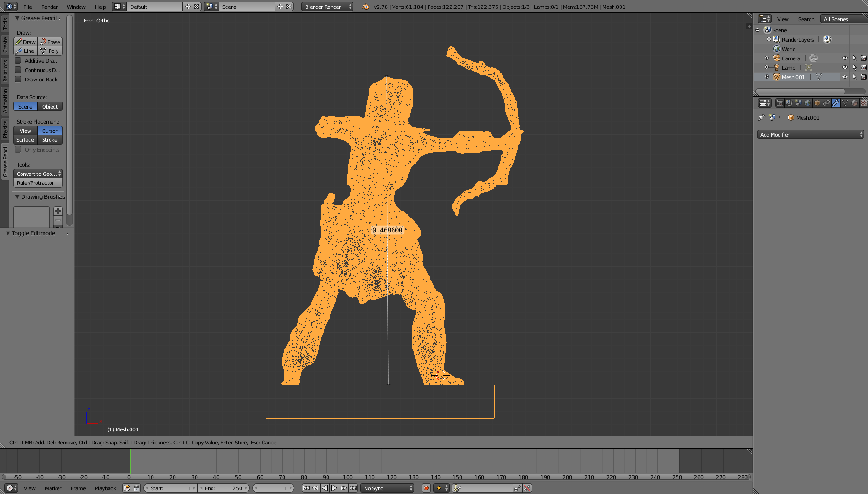Click the Blender logo icon in the info header
This screenshot has height=494, width=868.
click(x=365, y=7)
